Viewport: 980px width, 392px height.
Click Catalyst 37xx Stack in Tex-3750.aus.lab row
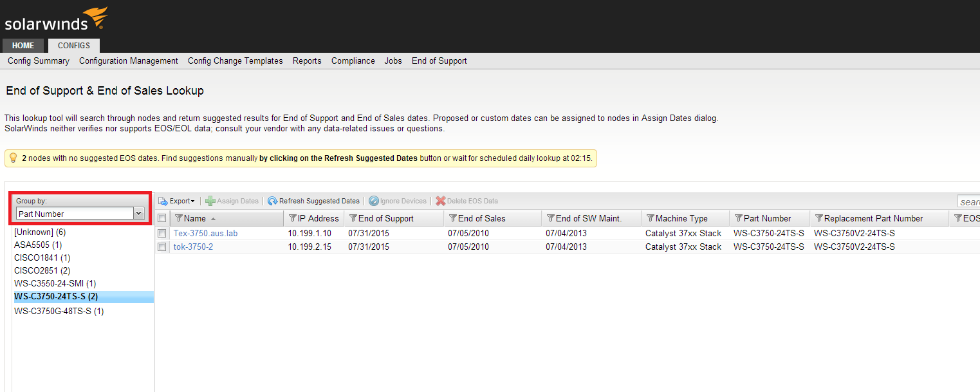(x=683, y=233)
